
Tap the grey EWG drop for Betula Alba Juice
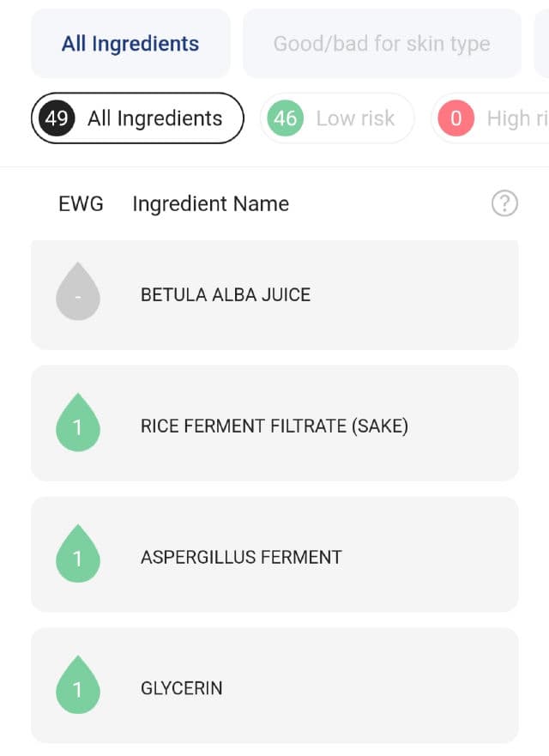tap(78, 293)
